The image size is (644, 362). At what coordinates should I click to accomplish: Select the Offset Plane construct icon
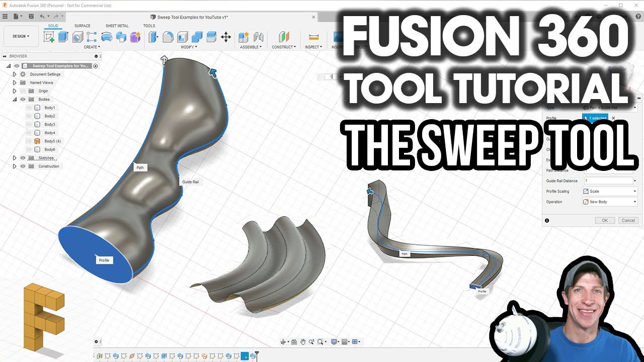click(284, 37)
